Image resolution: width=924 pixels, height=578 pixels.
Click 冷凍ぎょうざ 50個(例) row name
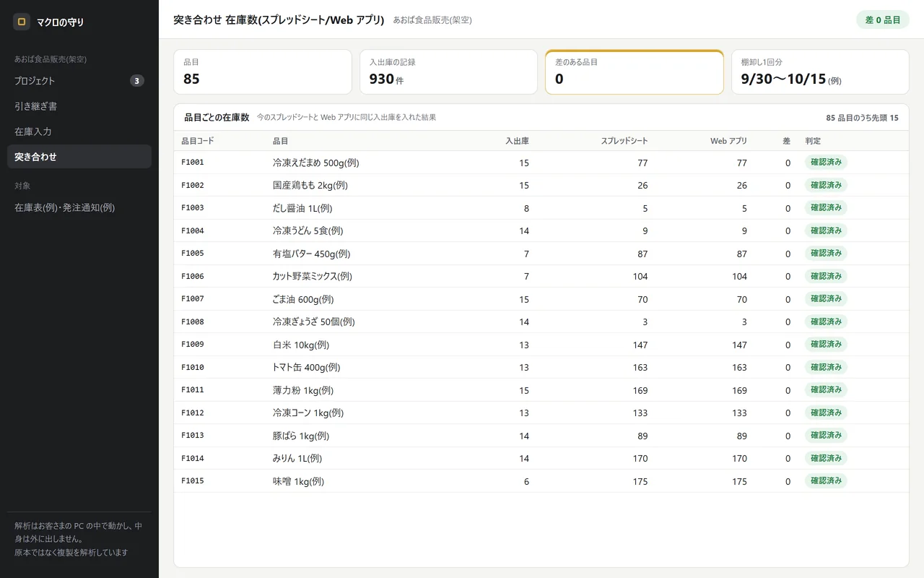coord(314,322)
